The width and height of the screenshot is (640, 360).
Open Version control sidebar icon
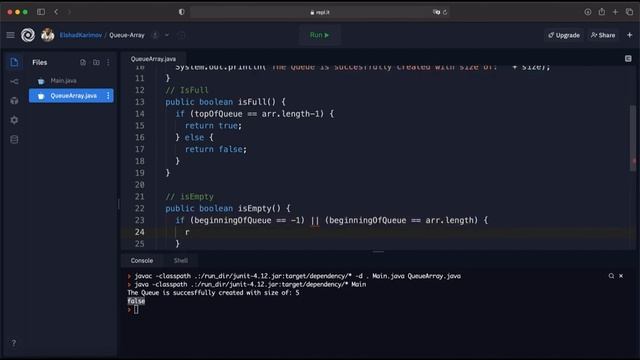point(14,82)
